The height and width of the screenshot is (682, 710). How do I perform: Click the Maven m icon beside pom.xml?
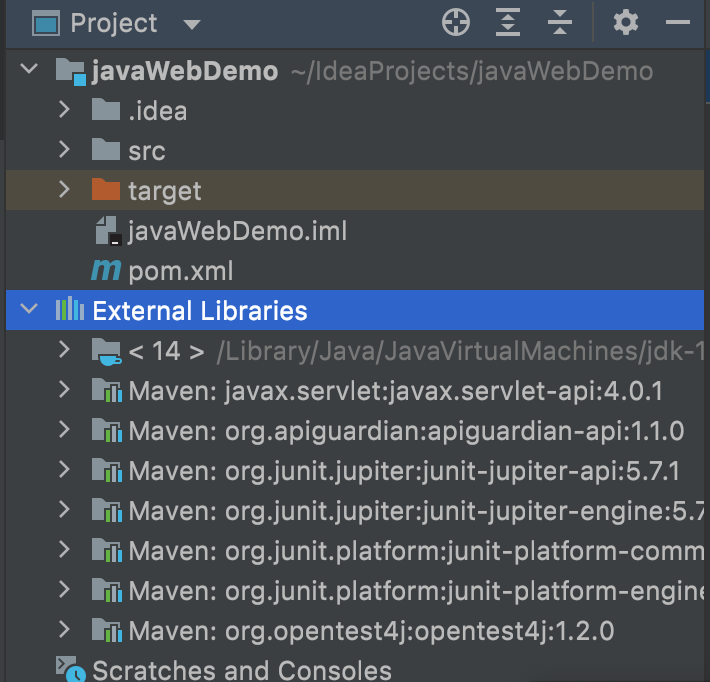(x=106, y=270)
